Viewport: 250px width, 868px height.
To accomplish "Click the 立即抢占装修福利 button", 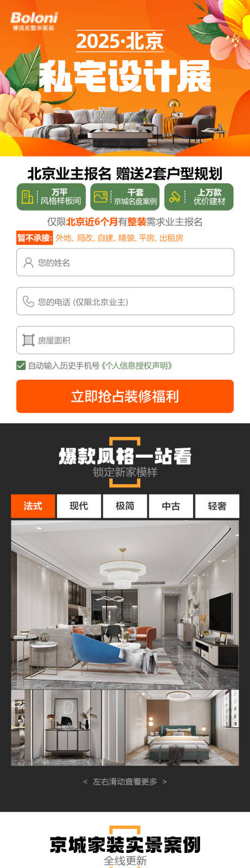I will point(125,397).
